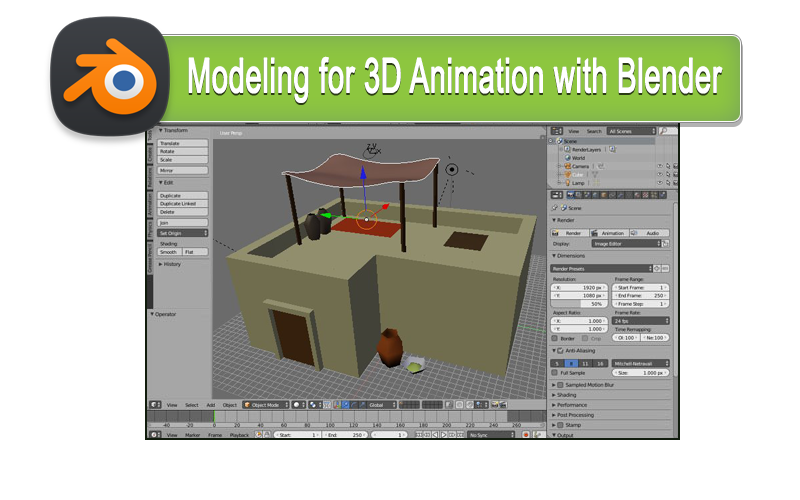
Task: Open the 24 fps frame rate dropdown
Action: pyautogui.click(x=641, y=321)
